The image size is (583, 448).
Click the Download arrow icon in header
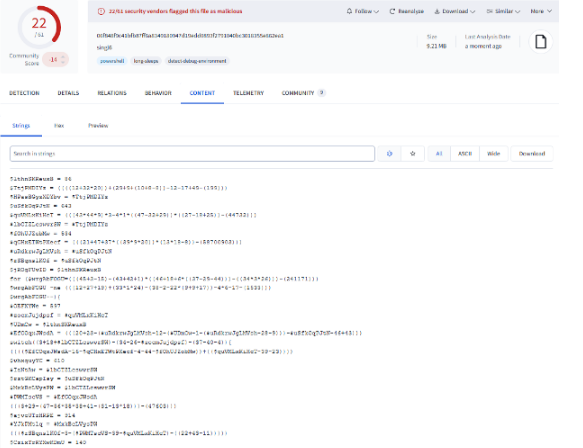(x=437, y=11)
